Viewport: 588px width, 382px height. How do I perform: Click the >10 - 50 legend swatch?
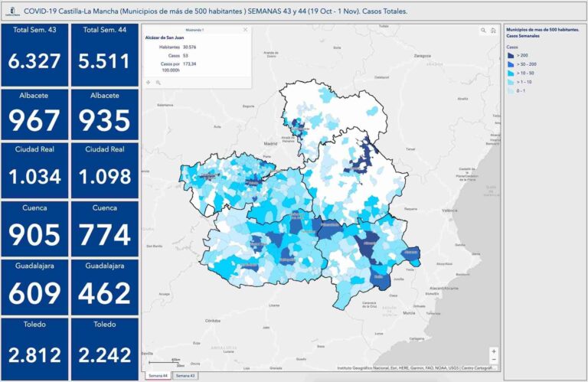pyautogui.click(x=512, y=73)
